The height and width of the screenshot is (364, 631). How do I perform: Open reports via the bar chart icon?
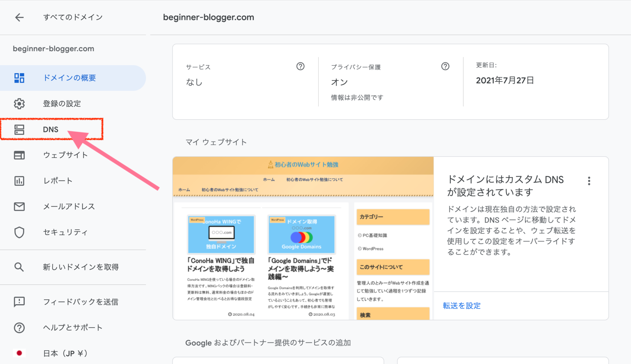19,181
